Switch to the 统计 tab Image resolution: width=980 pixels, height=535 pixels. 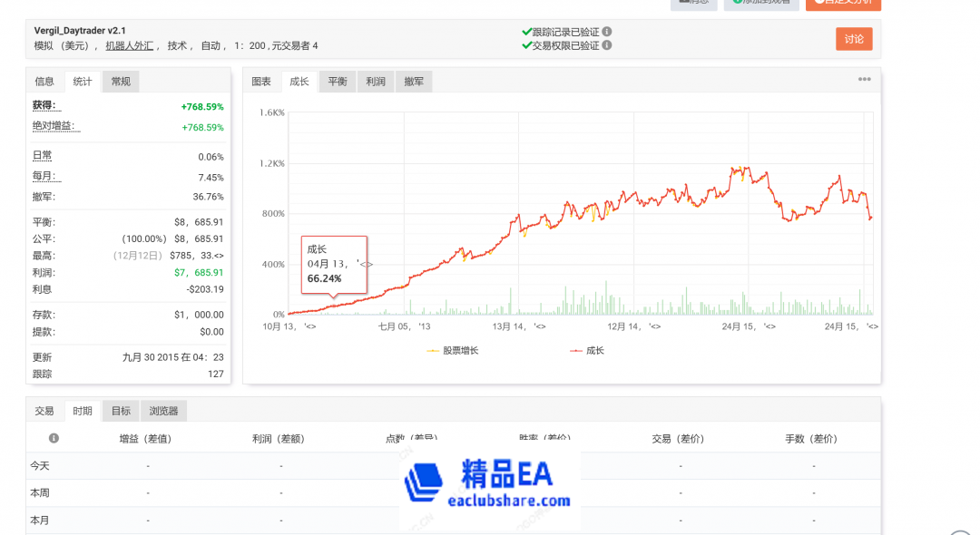83,81
